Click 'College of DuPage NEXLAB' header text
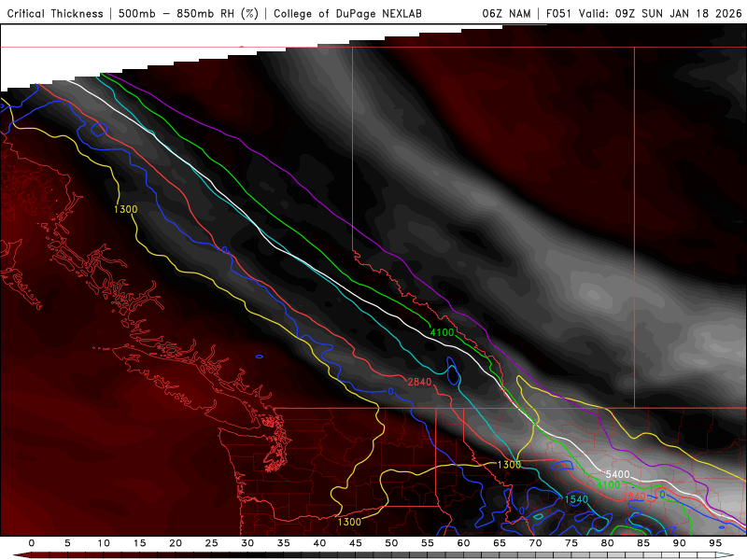 coord(347,14)
